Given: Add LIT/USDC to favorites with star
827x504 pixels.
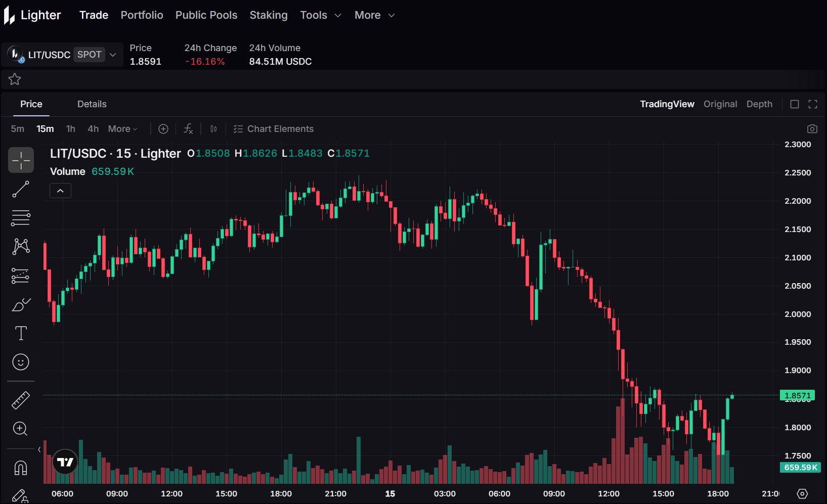Looking at the screenshot, I should pos(15,79).
